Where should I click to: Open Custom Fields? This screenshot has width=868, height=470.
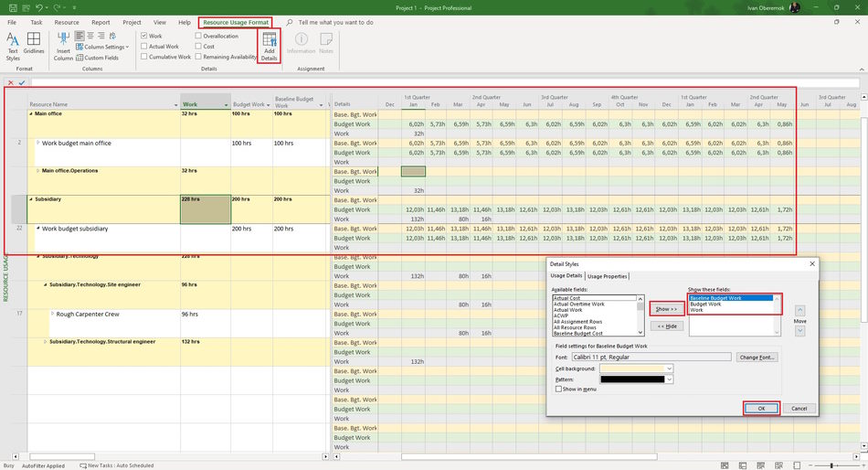[98, 58]
